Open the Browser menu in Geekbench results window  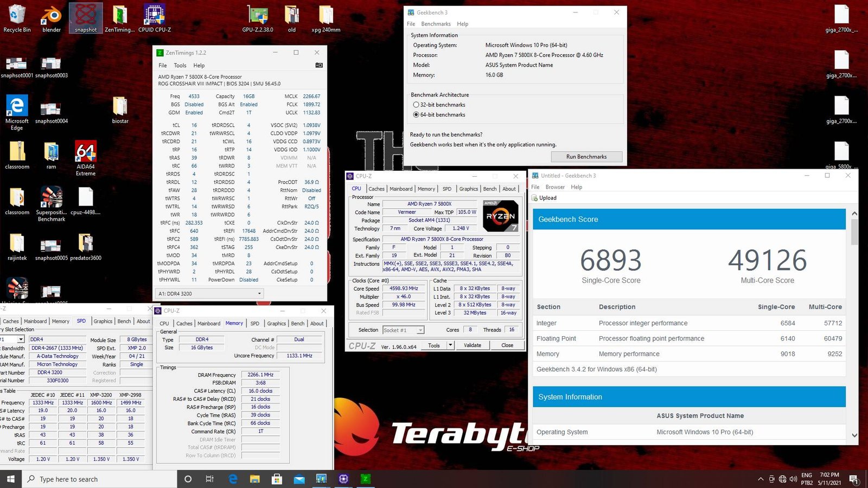pos(555,187)
